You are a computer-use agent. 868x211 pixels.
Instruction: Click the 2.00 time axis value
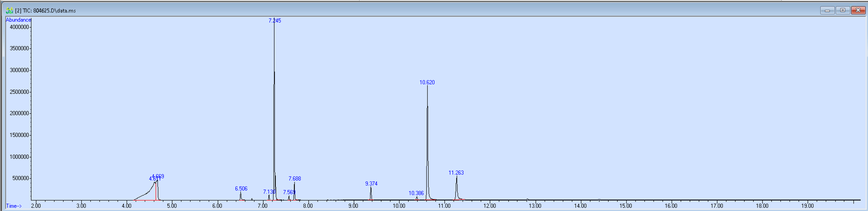(36, 206)
